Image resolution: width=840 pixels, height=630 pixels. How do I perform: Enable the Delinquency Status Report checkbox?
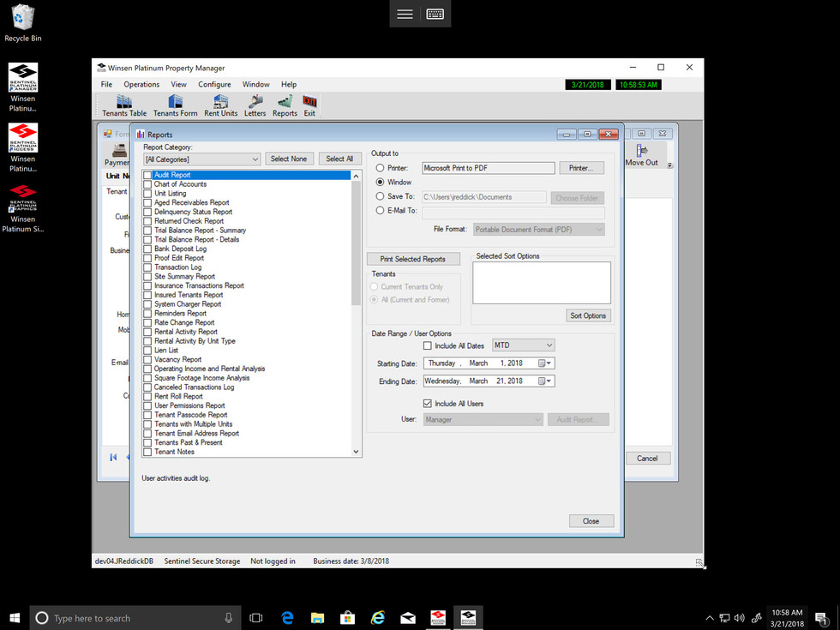click(147, 213)
